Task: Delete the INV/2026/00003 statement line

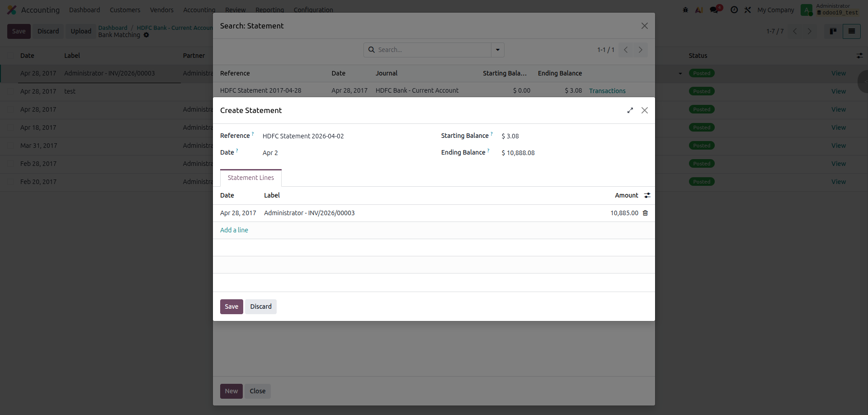Action: [x=645, y=213]
